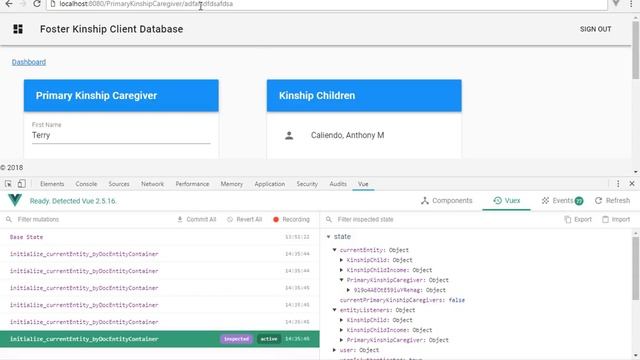This screenshot has height=360, width=640.
Task: Select Caliendo, Anthony M child entry
Action: tap(347, 135)
